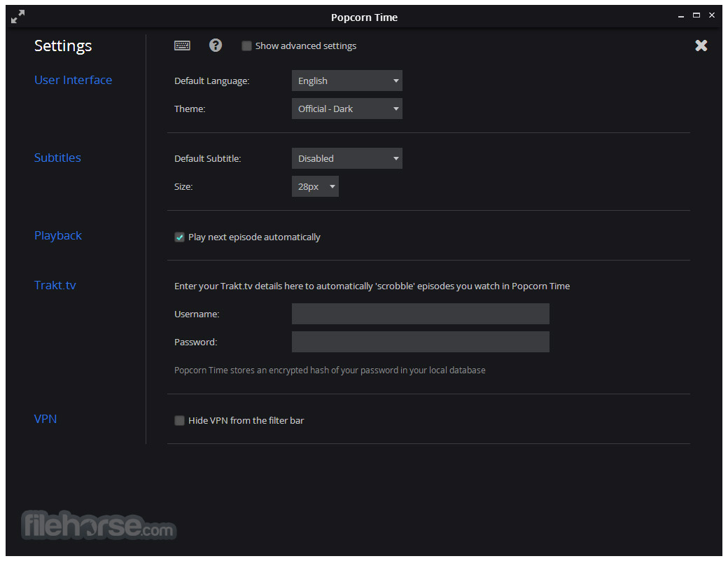Open the keyboard shortcuts icon
Viewport: 728px width, 561px height.
(182, 46)
